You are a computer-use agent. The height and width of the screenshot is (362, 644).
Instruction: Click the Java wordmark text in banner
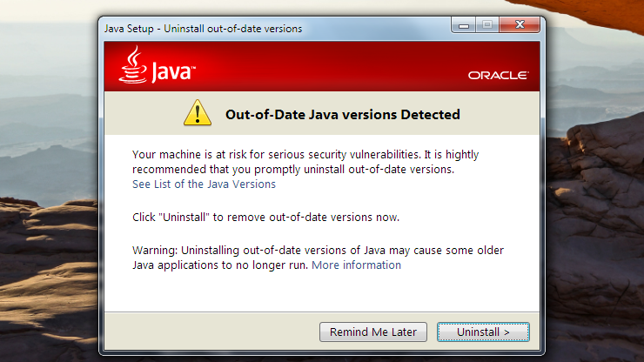(x=173, y=71)
